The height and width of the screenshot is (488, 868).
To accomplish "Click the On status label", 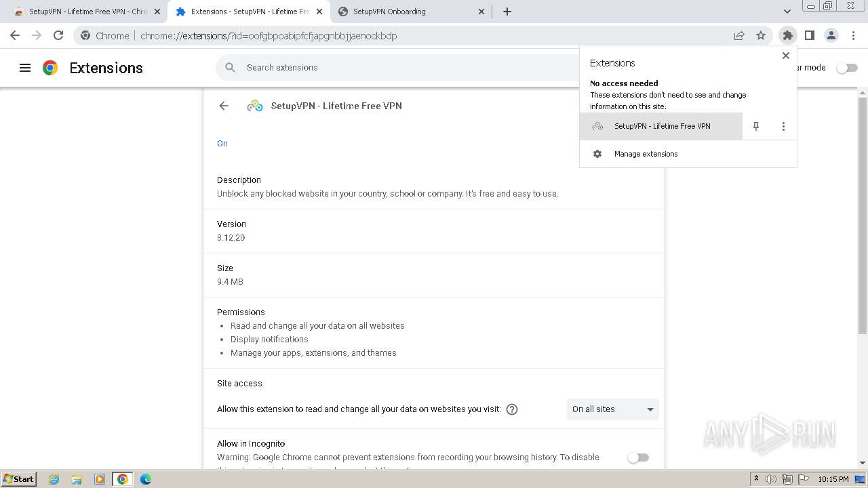I will click(x=222, y=144).
